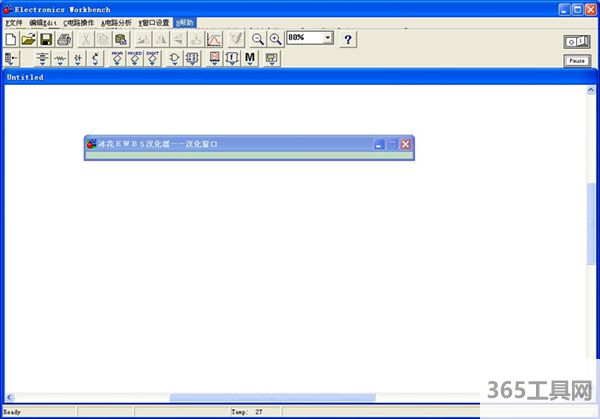Click the New file icon
This screenshot has width=600, height=419.
pyautogui.click(x=11, y=39)
